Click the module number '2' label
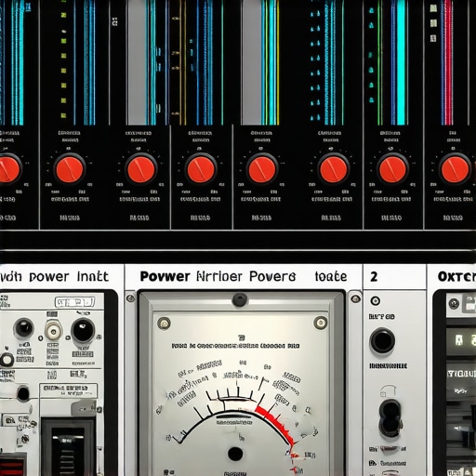 coord(374,276)
